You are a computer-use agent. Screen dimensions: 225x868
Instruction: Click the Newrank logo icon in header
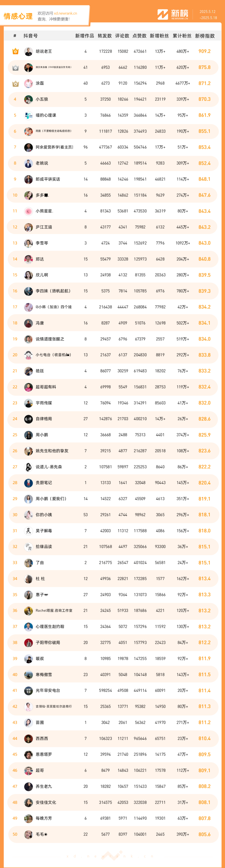(163, 14)
